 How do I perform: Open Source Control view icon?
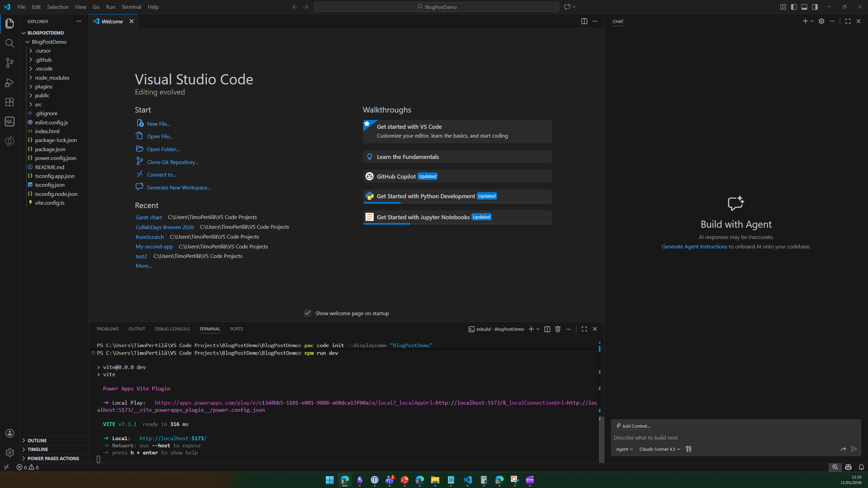tap(9, 63)
